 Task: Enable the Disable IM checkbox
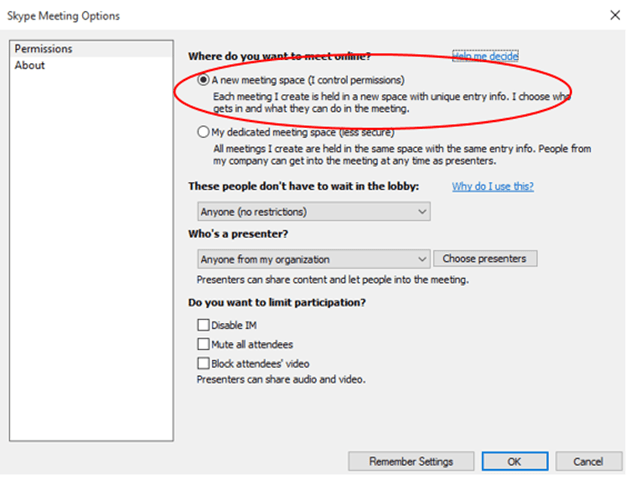click(203, 325)
